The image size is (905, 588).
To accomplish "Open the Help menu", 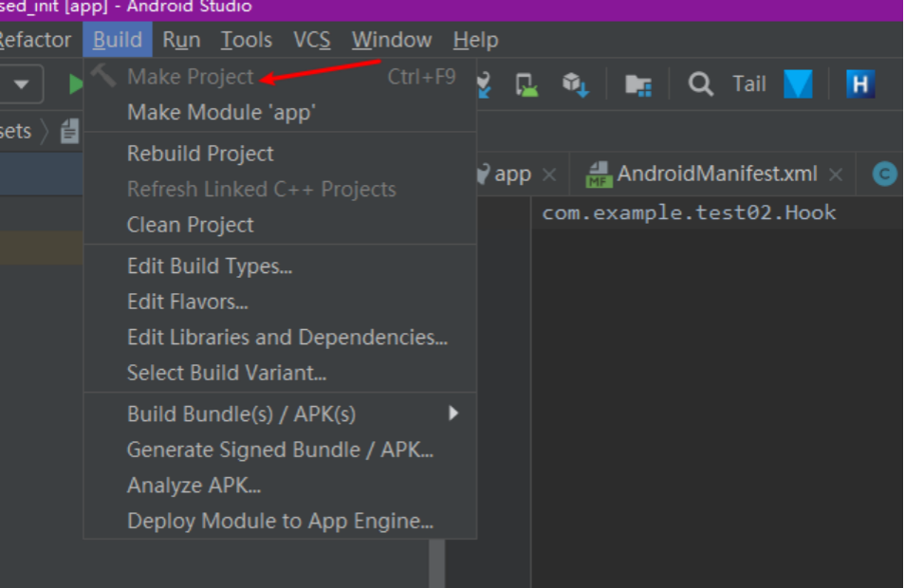I will click(x=475, y=40).
